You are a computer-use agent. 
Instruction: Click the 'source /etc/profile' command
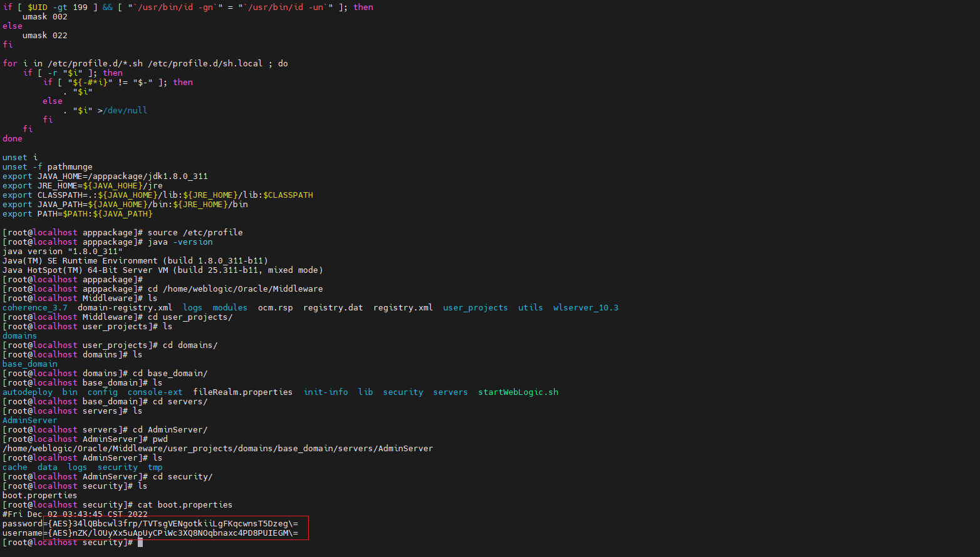point(195,233)
